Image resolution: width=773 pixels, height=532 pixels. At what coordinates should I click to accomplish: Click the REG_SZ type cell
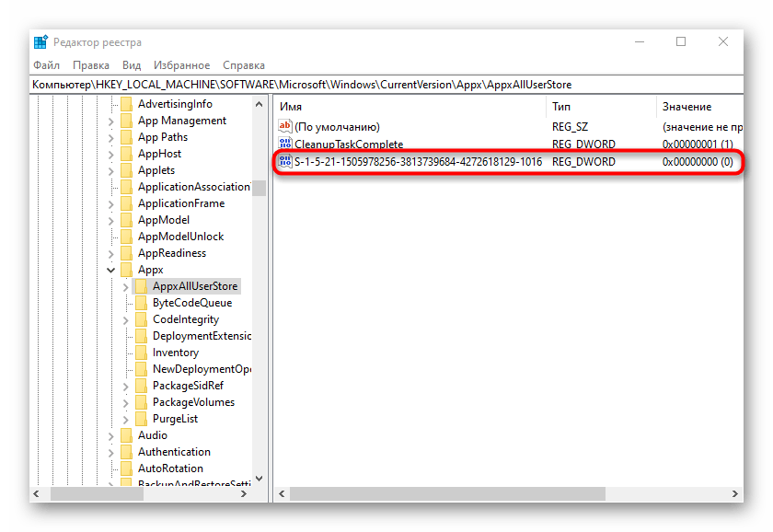coord(570,127)
